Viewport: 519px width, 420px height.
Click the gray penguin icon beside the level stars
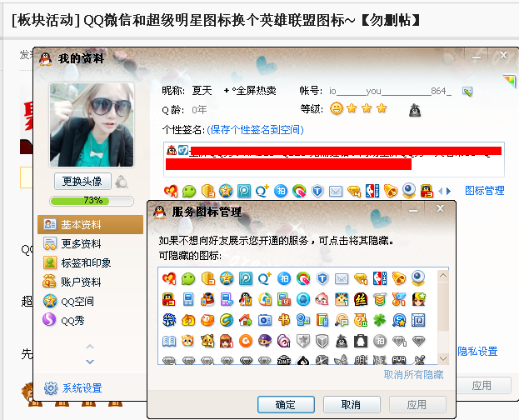click(415, 110)
